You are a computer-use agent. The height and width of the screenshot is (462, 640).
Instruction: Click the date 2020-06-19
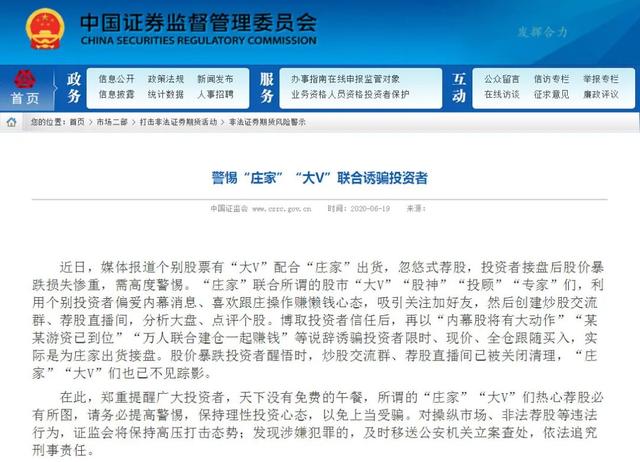pyautogui.click(x=370, y=209)
